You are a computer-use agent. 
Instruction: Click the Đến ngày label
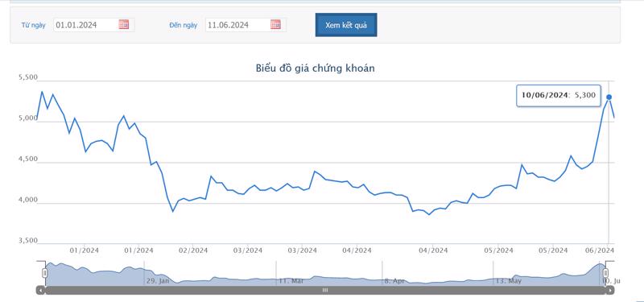coord(184,25)
